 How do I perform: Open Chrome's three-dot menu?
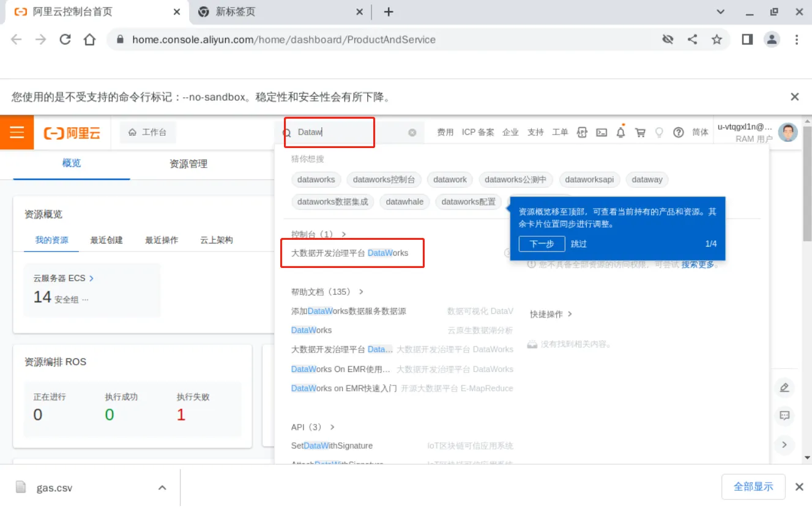[x=797, y=39]
